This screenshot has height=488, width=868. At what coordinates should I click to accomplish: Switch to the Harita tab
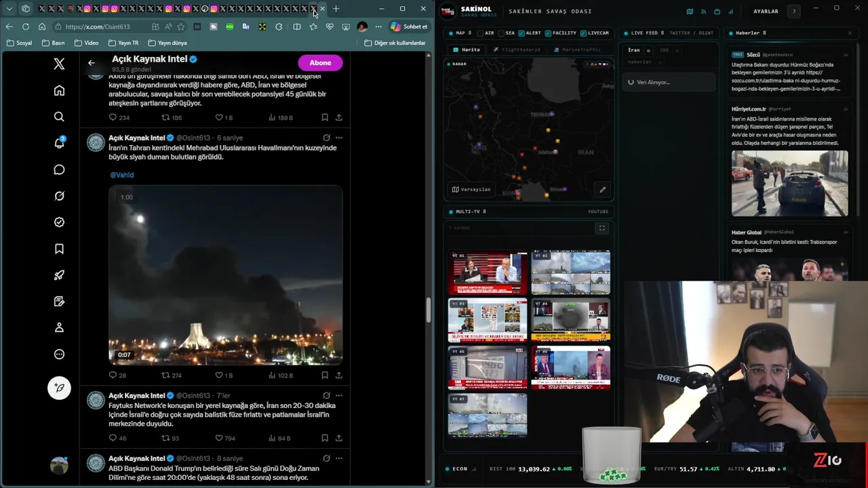(x=467, y=49)
